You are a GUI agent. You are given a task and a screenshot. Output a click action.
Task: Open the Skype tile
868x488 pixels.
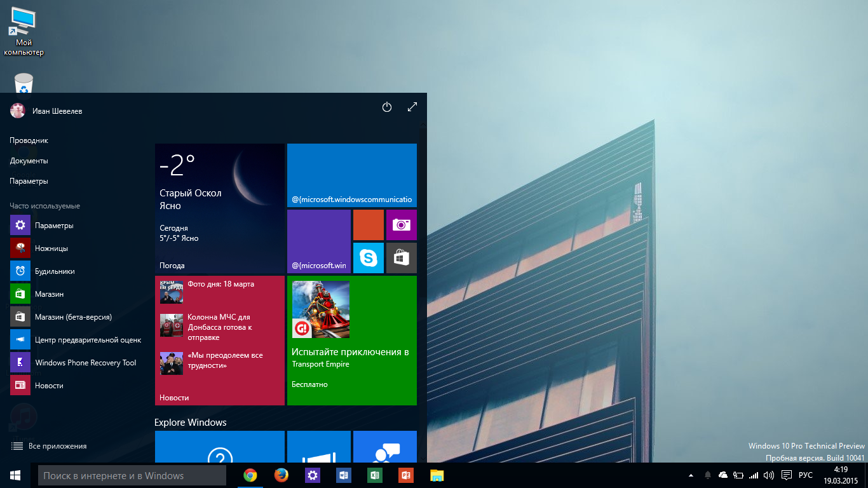[x=368, y=258]
